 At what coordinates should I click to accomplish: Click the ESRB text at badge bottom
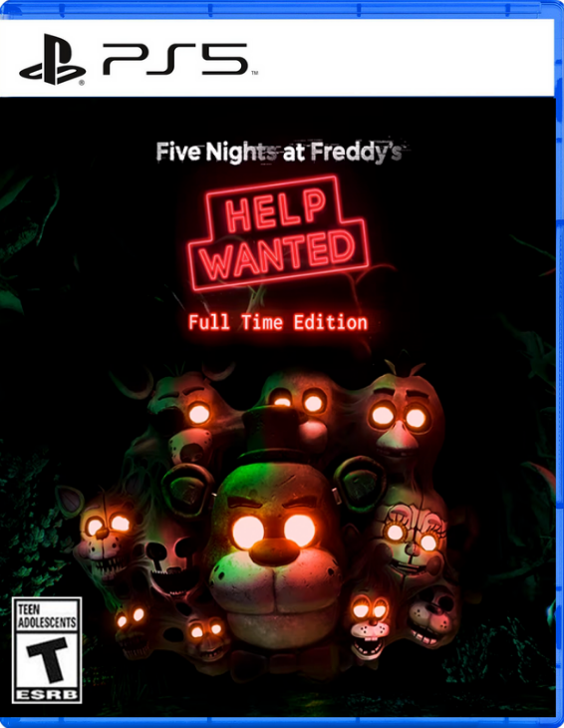47,694
